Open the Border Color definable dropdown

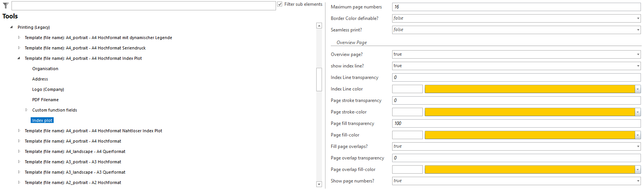(638, 18)
